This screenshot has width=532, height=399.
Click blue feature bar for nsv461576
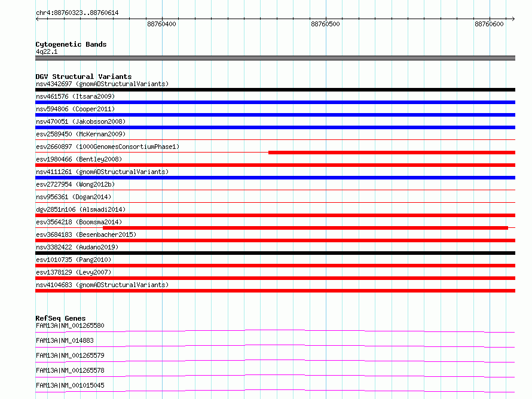point(275,102)
